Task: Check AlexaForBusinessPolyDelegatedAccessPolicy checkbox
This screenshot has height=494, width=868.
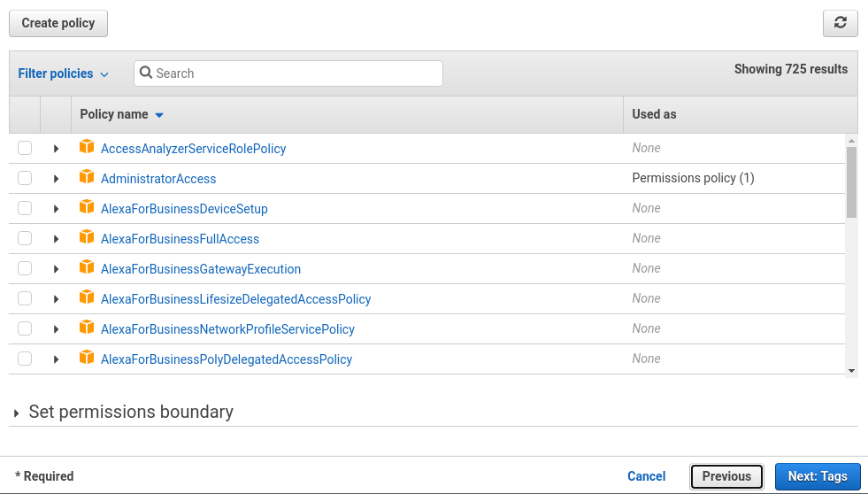Action: 25,359
